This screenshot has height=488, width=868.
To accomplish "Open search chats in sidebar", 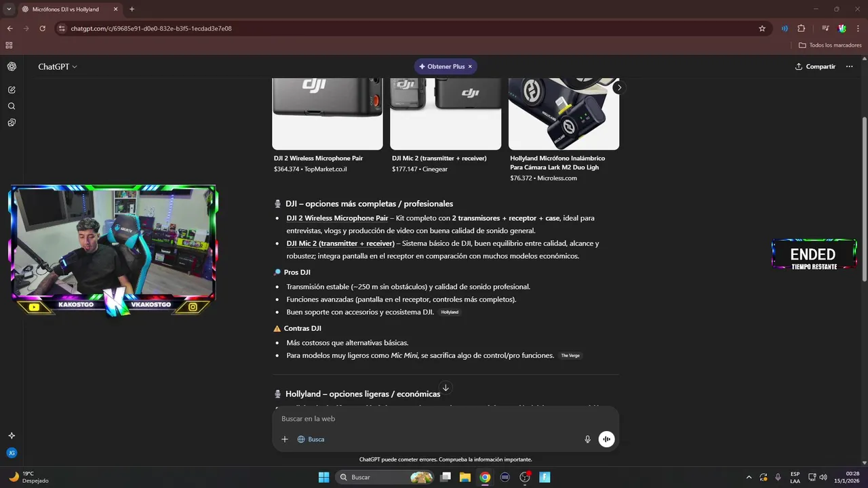I will click(12, 106).
